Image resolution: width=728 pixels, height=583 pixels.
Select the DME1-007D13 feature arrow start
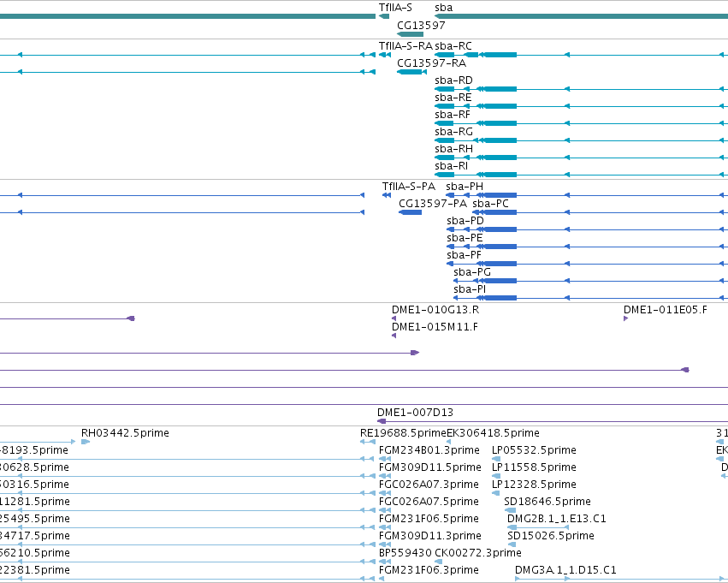(x=382, y=421)
